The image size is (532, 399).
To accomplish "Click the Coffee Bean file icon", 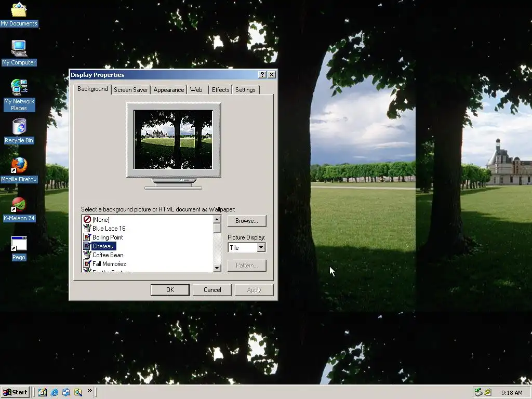I will click(87, 255).
